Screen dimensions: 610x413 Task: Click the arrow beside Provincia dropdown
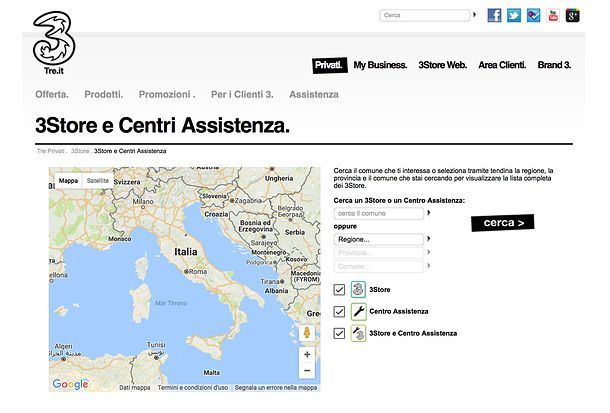click(x=428, y=252)
